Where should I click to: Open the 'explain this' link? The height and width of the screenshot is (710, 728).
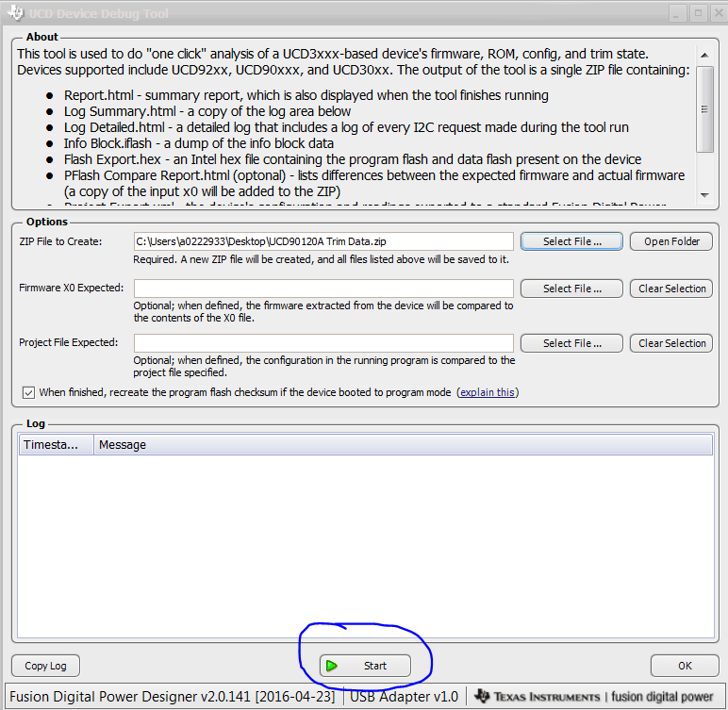click(x=487, y=392)
